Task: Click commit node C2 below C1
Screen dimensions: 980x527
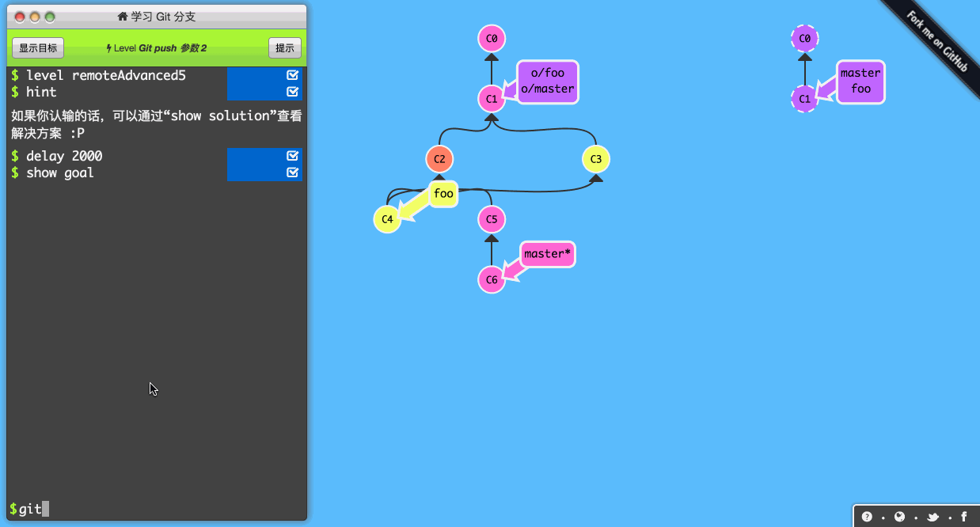Action: tap(439, 158)
